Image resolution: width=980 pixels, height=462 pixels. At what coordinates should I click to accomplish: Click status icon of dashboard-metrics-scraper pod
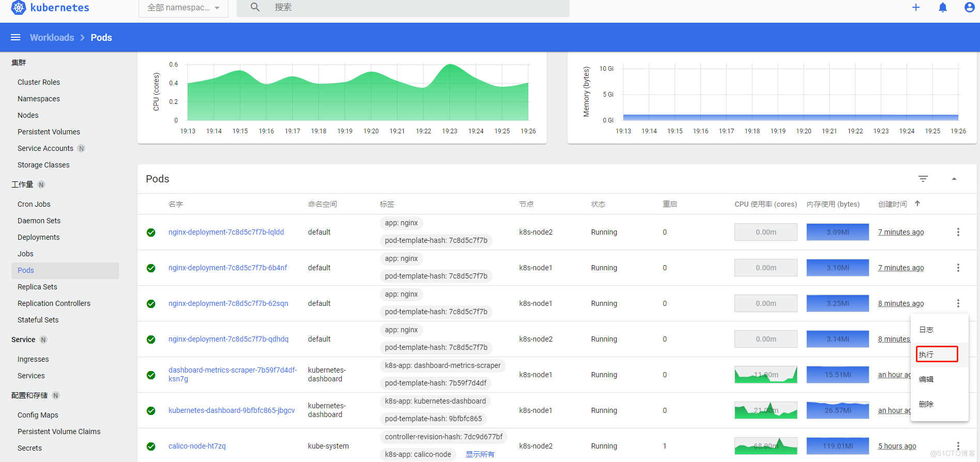[x=151, y=375]
